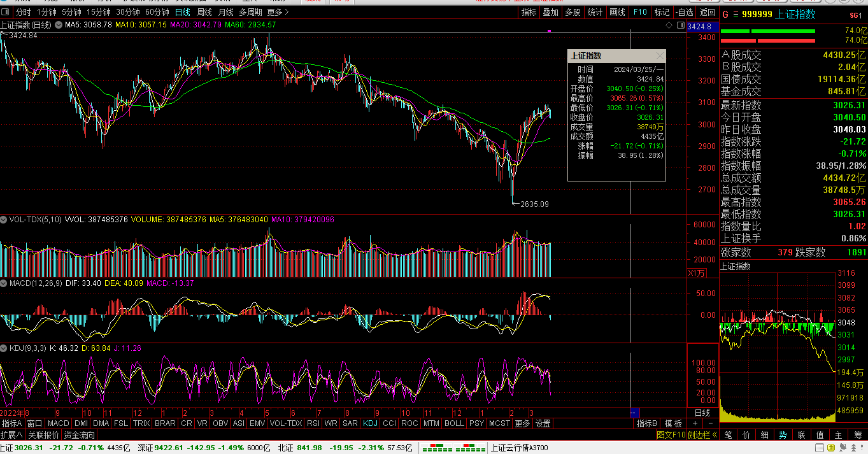
Task: Switch to 周线 weekly chart
Action: [x=204, y=12]
